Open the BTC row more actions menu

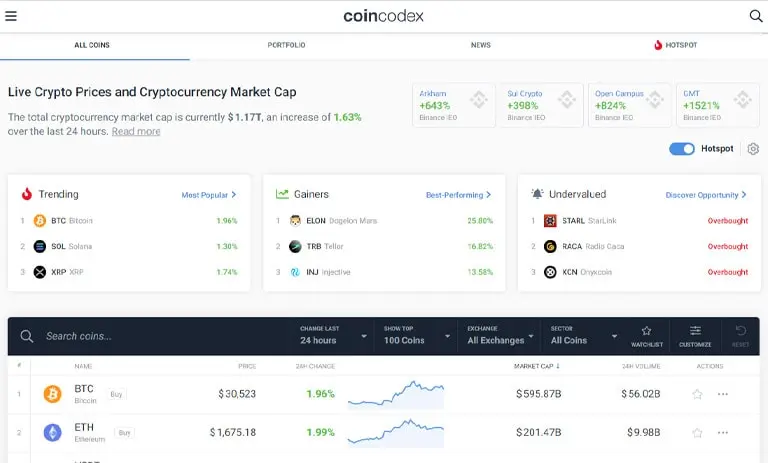pos(722,394)
